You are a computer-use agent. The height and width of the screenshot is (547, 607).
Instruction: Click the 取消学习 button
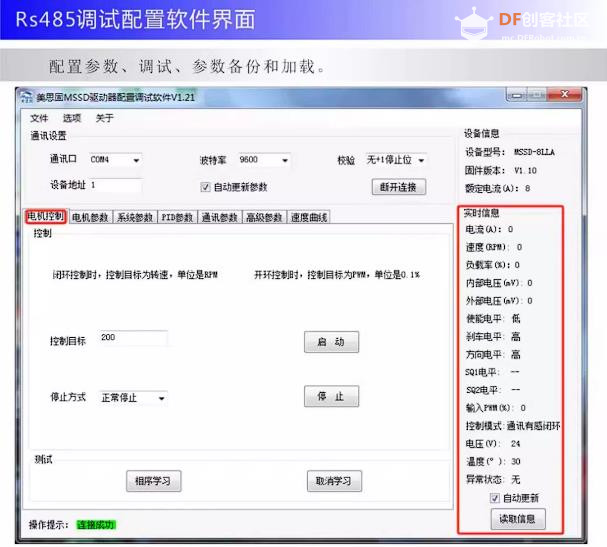pos(334,481)
